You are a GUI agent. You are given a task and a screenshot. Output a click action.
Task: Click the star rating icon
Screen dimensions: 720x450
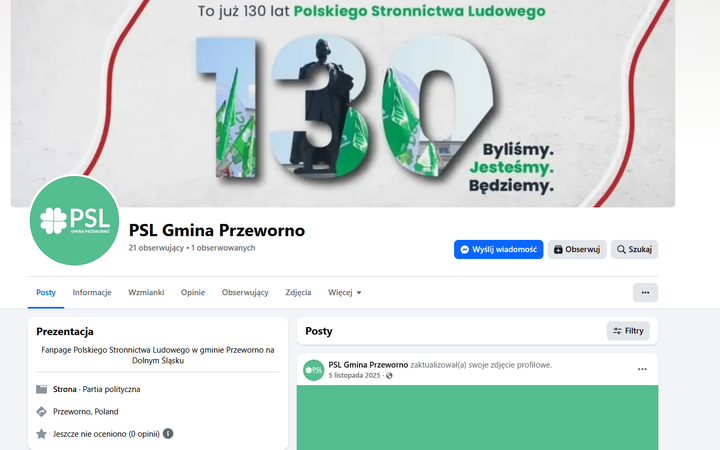pos(42,433)
